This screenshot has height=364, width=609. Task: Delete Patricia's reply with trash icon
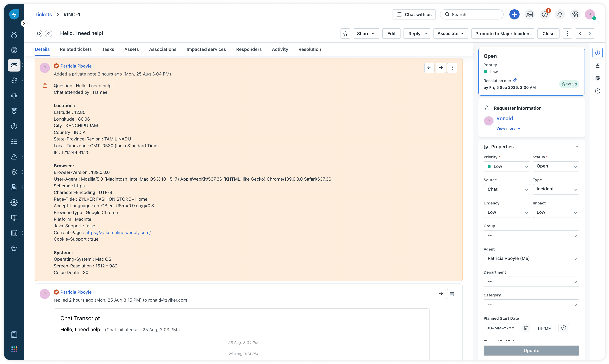tap(452, 294)
